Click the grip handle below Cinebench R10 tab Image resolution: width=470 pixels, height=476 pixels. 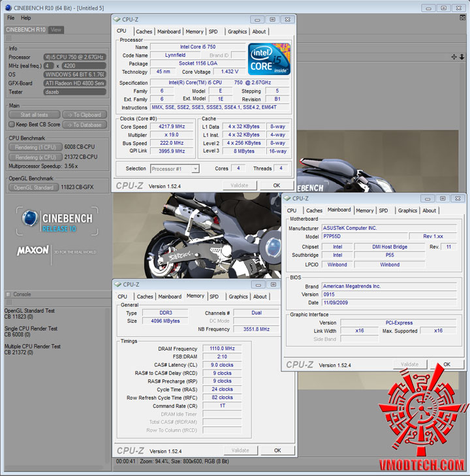[8, 39]
